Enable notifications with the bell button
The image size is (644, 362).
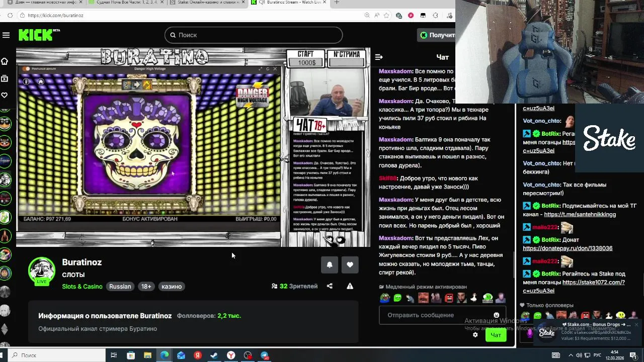(330, 265)
